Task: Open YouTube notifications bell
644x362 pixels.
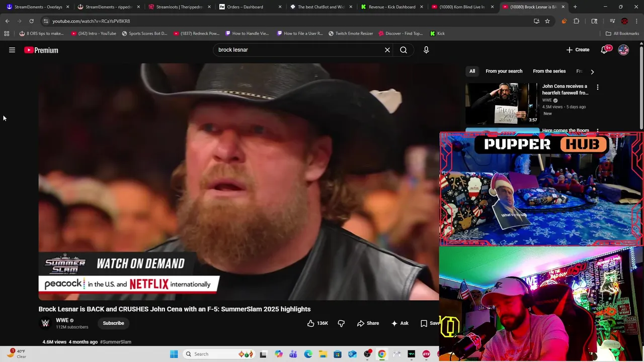Action: pos(605,50)
